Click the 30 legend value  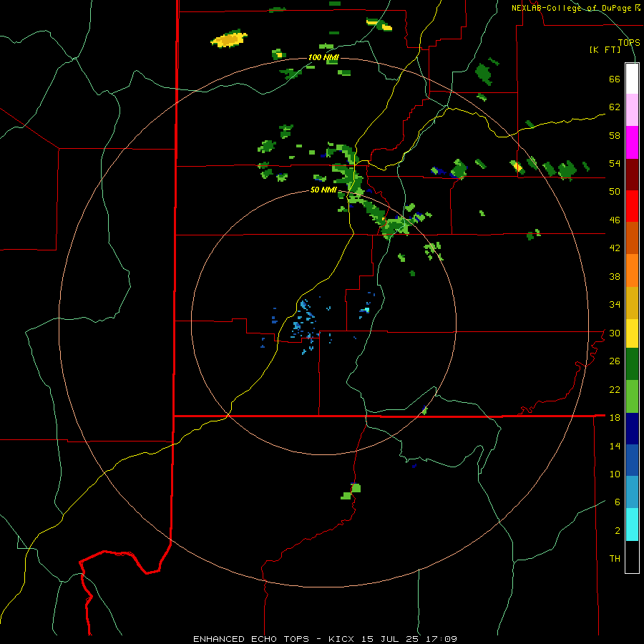point(615,333)
